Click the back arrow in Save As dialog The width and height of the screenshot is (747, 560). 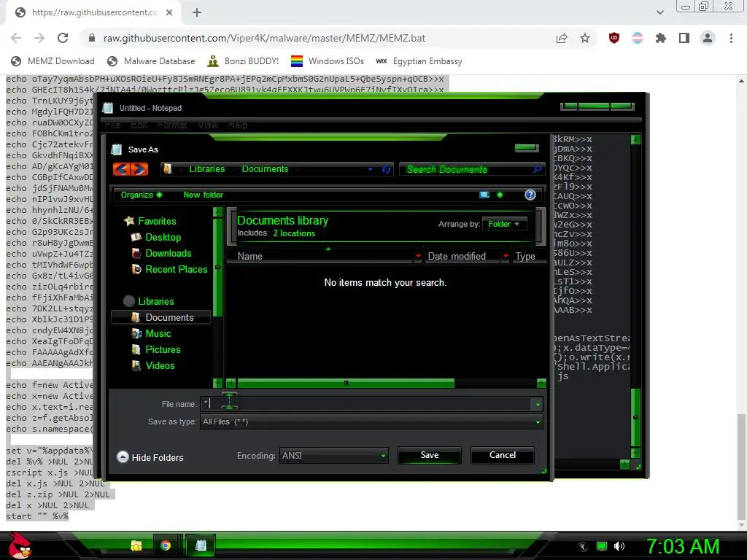click(122, 168)
